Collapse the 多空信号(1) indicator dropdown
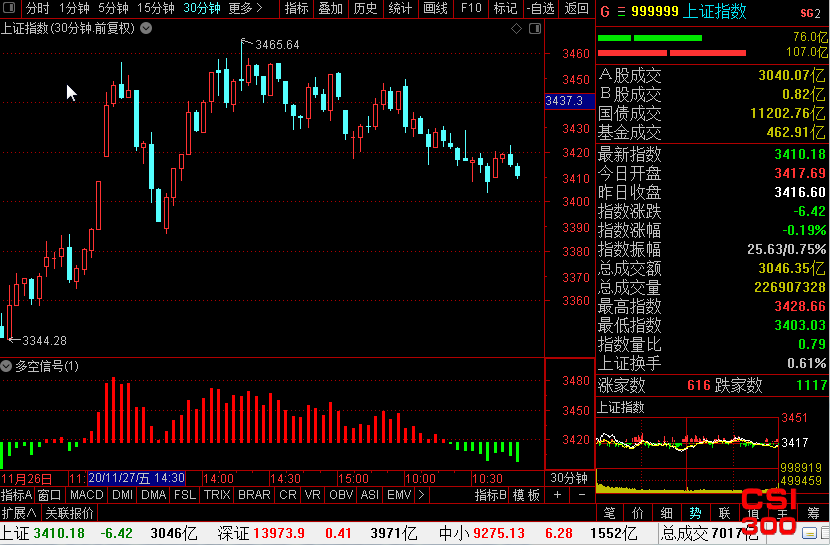Screen dimensions: 830x545 6,366
